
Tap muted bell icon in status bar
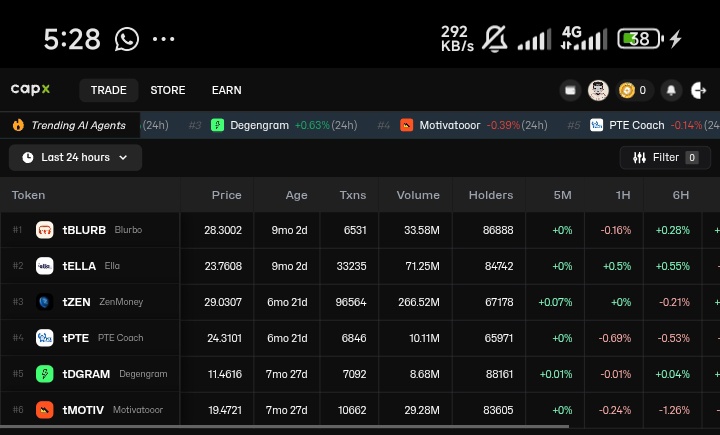[x=495, y=39]
